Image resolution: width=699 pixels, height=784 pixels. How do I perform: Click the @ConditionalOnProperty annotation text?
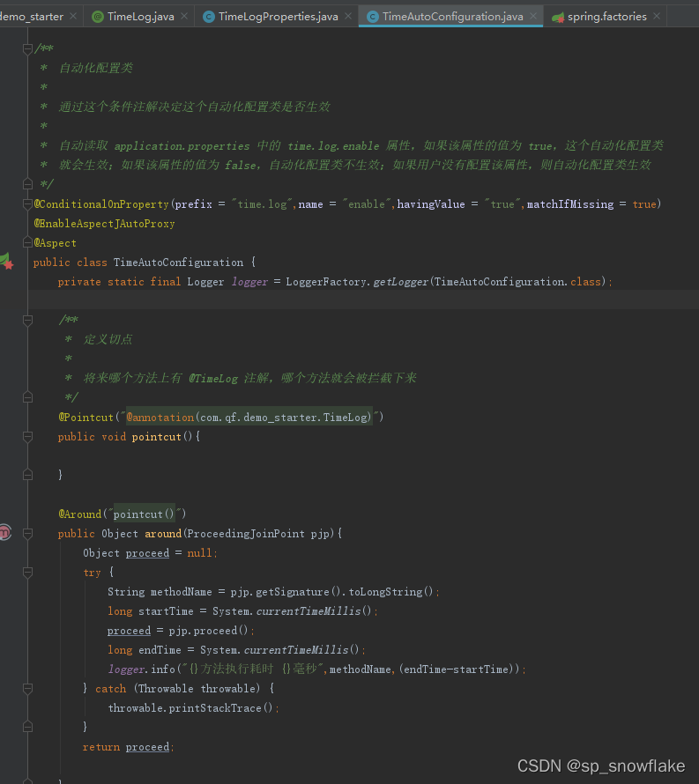tap(101, 204)
